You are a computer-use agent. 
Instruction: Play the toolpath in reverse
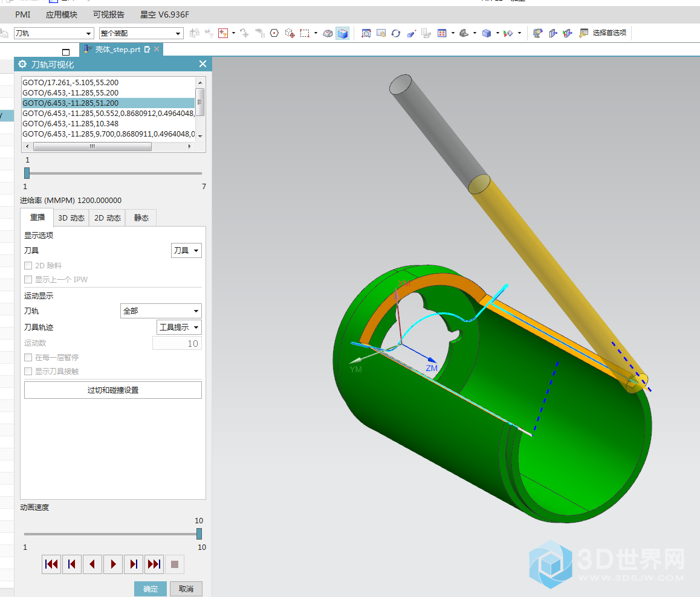pyautogui.click(x=92, y=564)
